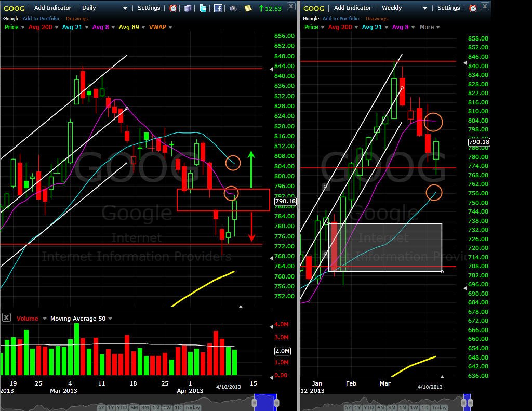This screenshot has width=532, height=411.
Task: Open Drawings link on weekly chart
Action: (376, 19)
